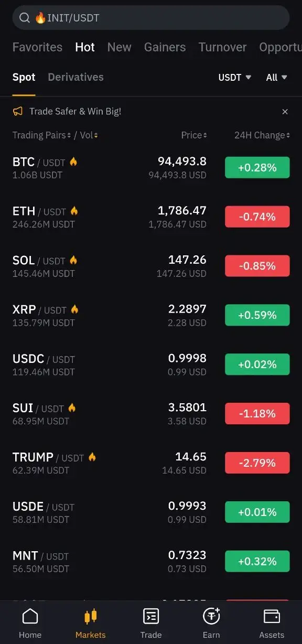Click the fire icon beside TRUMP
The width and height of the screenshot is (302, 644).
(92, 456)
